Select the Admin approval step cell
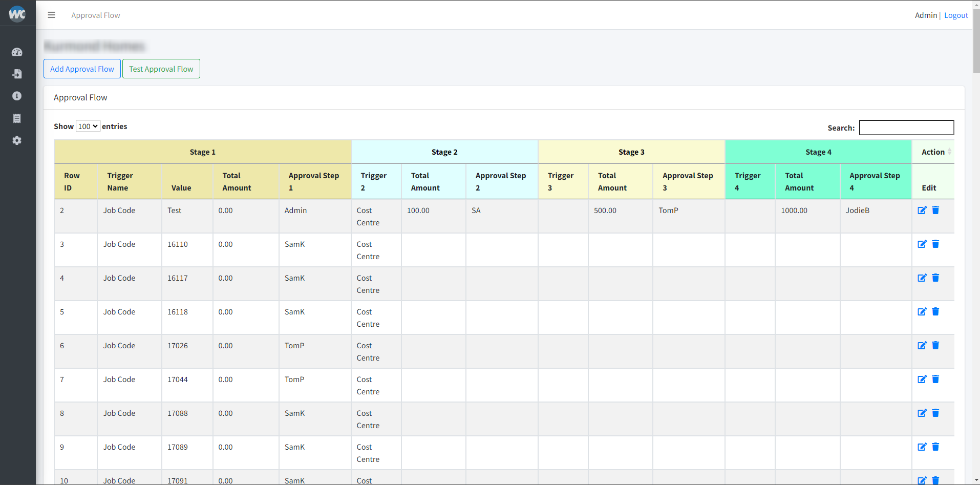Viewport: 980px width, 485px height. point(315,216)
